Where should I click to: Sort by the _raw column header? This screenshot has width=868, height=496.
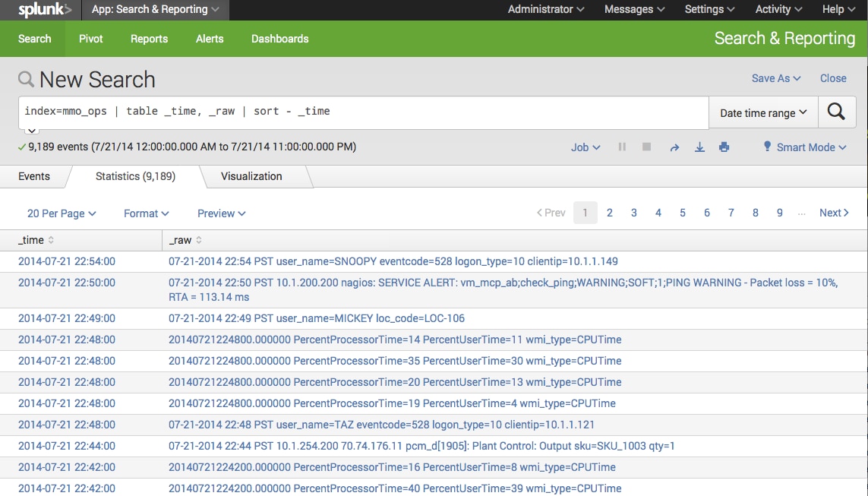pyautogui.click(x=185, y=240)
